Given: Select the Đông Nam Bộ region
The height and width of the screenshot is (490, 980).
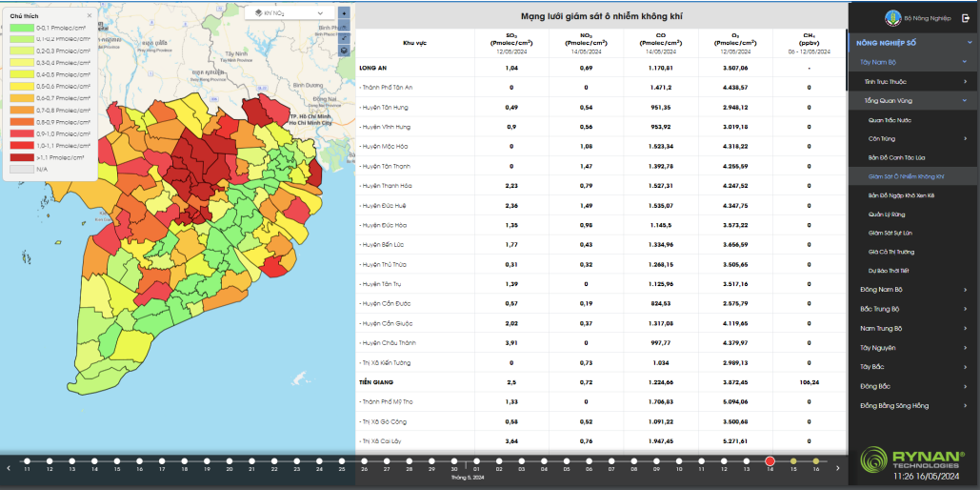Looking at the screenshot, I should (881, 290).
